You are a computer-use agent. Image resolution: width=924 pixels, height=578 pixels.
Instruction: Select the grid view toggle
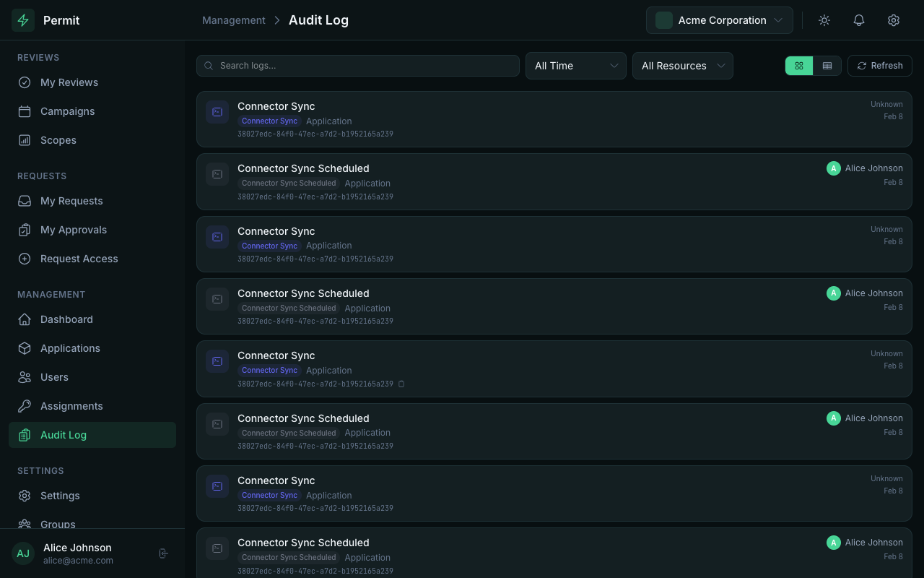798,66
